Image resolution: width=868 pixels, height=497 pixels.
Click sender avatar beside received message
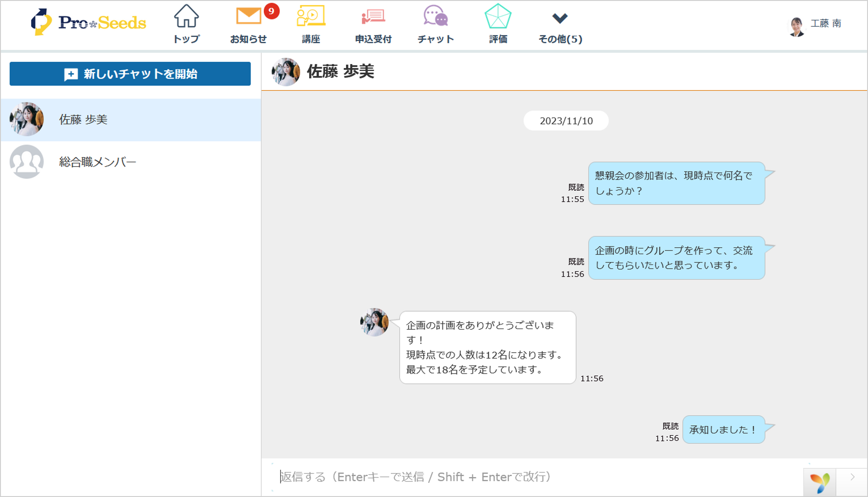tap(374, 322)
